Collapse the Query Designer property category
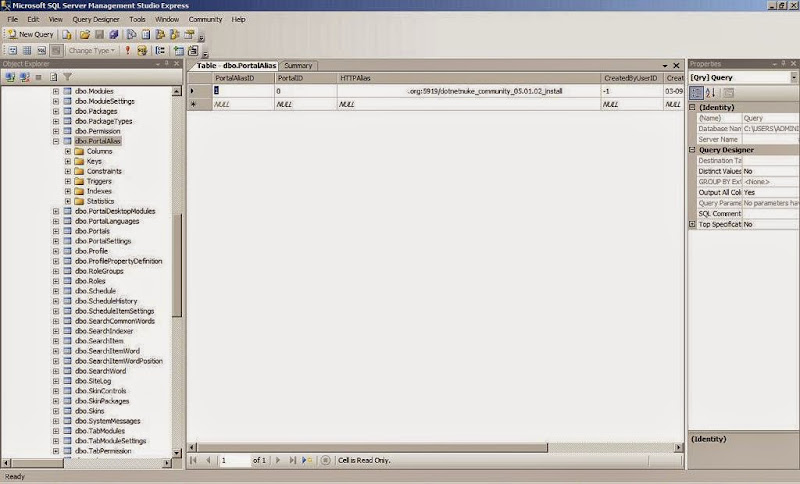The width and height of the screenshot is (800, 484). coord(692,150)
